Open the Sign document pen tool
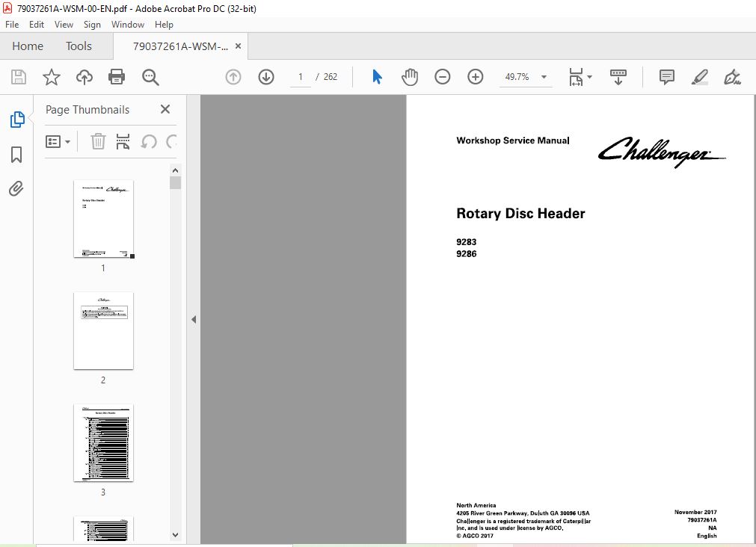Screen dimensions: 756x547 (732, 77)
